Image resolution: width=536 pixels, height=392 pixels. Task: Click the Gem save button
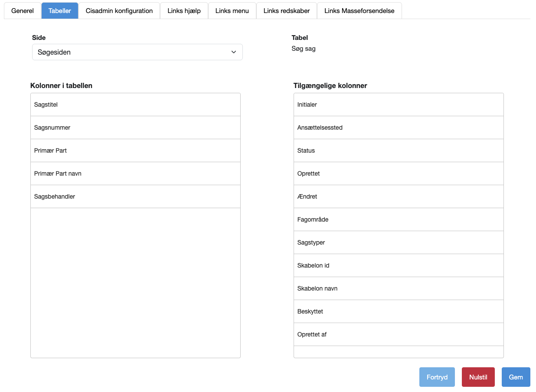(516, 377)
